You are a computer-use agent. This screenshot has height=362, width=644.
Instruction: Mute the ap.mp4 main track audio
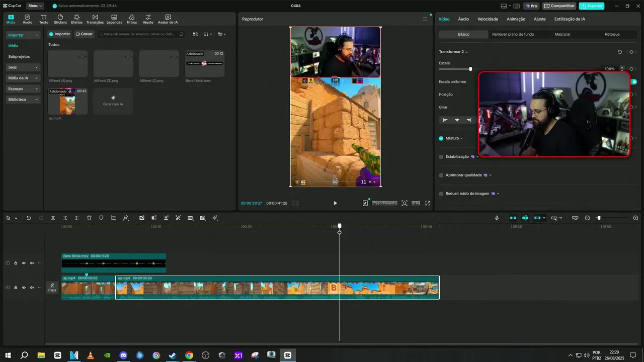point(32,288)
